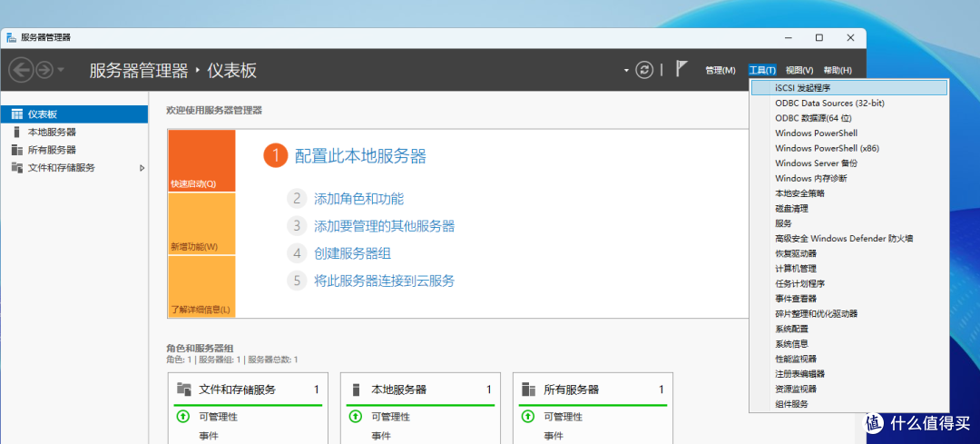The image size is (980, 444).
Task: Click 可管理性 in the 本地服务器 tile
Action: tap(390, 417)
